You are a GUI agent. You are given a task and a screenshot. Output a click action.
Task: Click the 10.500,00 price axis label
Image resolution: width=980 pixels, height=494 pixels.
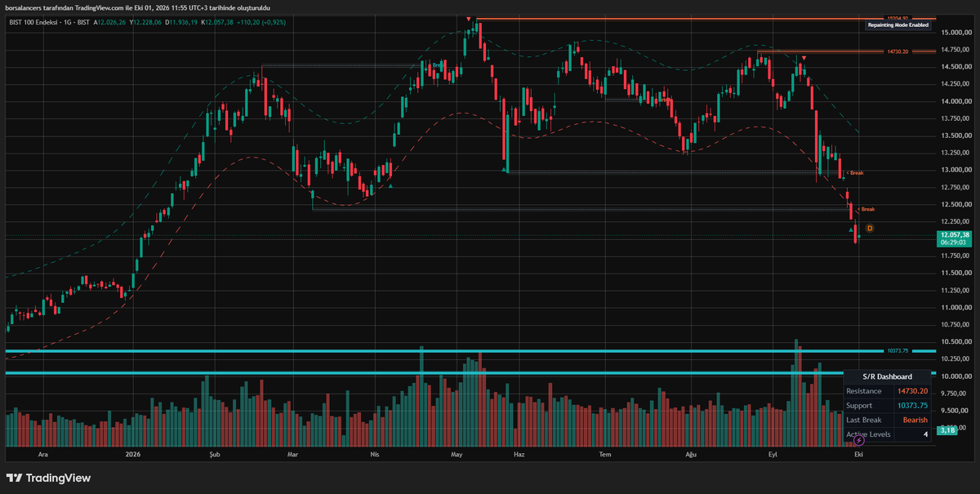[956, 342]
